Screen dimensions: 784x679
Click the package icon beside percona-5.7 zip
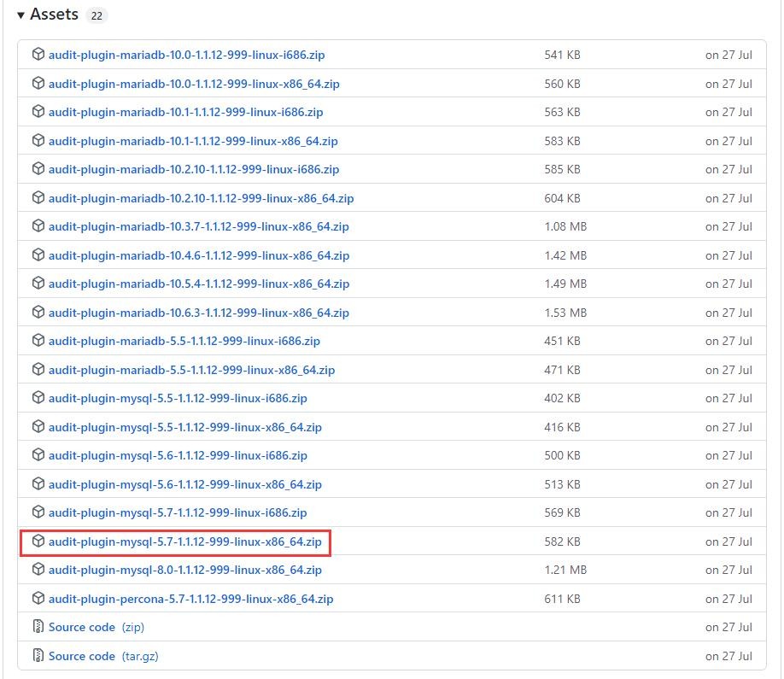(38, 598)
